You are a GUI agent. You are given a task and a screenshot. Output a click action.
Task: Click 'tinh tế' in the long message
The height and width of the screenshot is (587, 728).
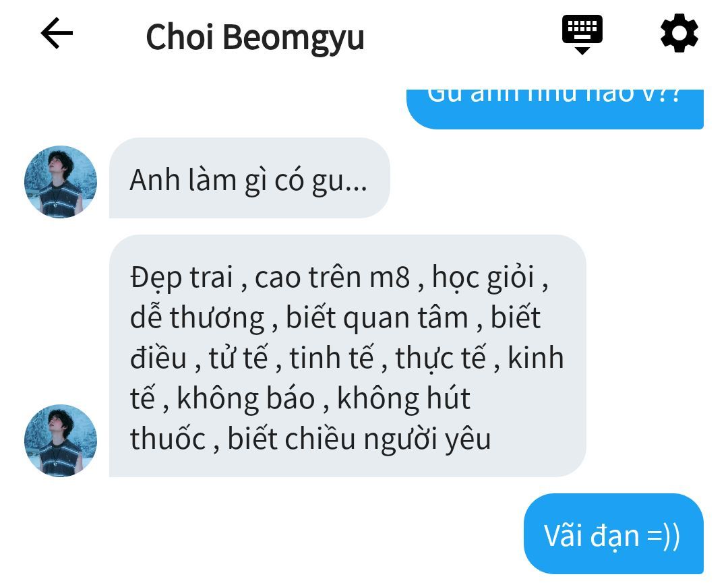331,359
